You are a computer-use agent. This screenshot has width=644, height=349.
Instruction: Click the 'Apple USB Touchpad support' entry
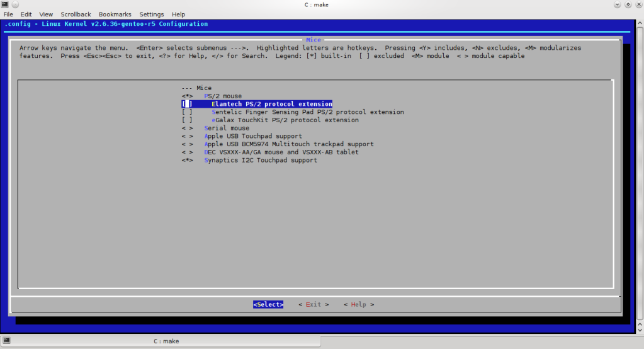pos(253,136)
